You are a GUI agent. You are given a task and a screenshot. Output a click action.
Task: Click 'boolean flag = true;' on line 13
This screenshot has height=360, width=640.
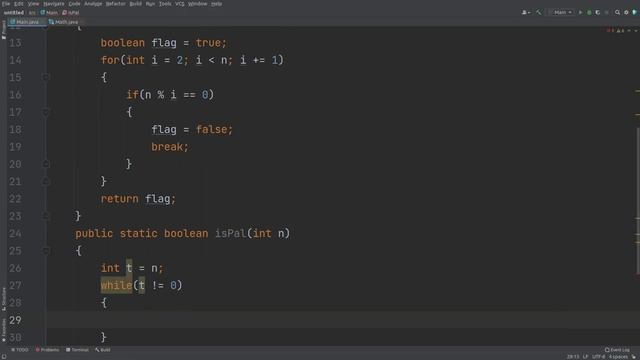point(163,43)
